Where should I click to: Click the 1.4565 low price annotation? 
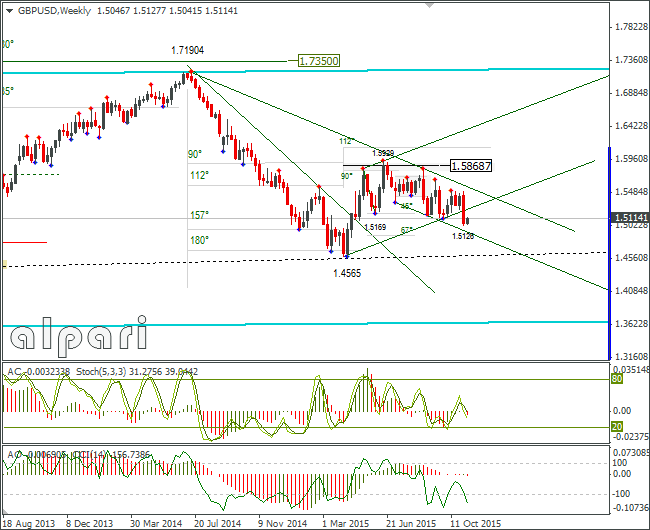pos(347,273)
